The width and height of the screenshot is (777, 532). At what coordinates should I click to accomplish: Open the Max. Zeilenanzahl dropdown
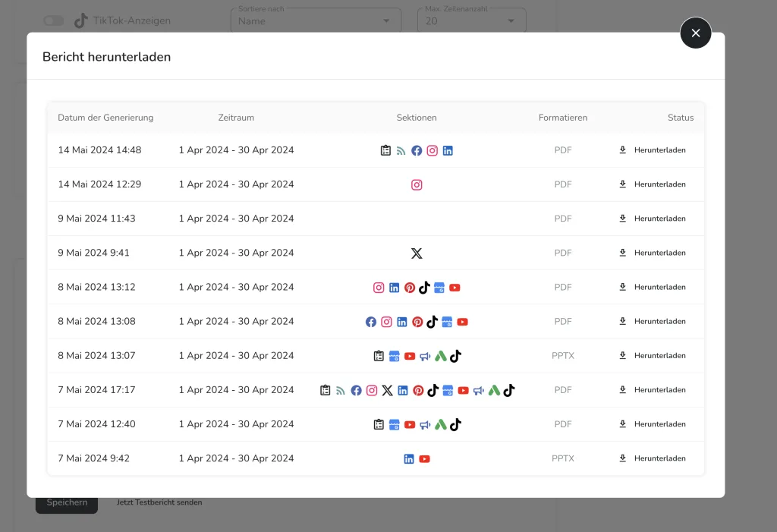[x=471, y=20]
